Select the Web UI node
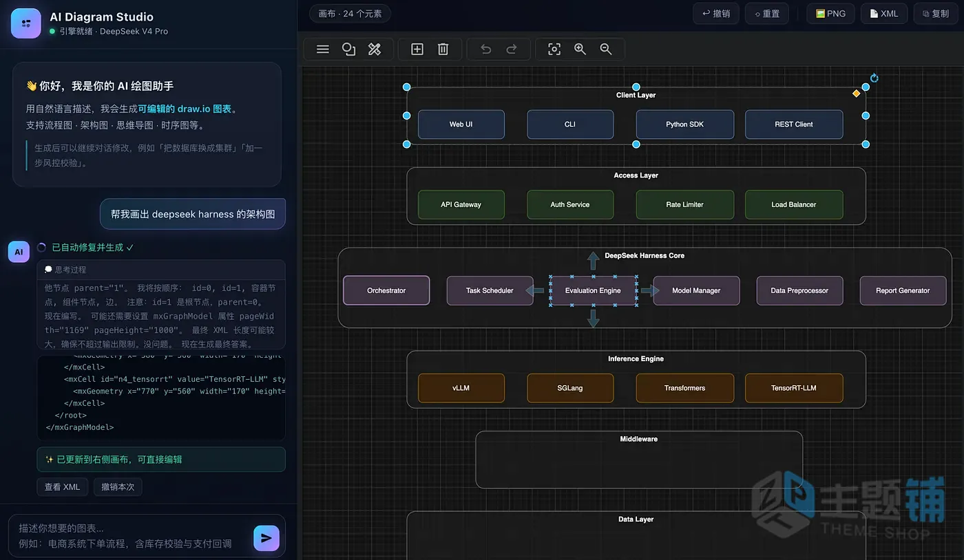The height and width of the screenshot is (560, 964). coord(461,125)
